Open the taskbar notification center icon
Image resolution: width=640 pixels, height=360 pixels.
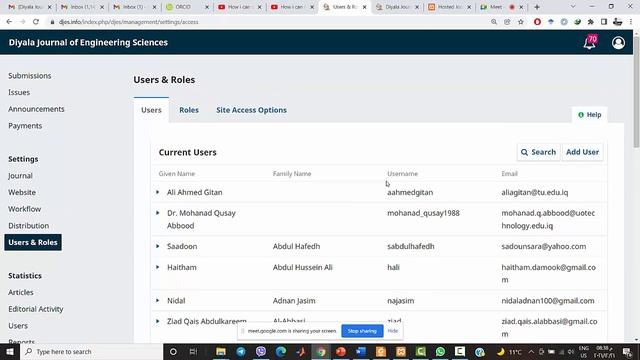627,351
